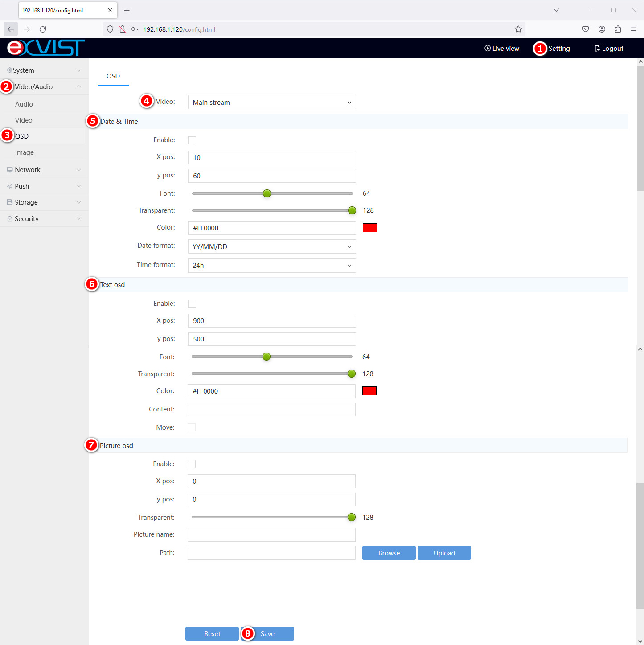The height and width of the screenshot is (645, 644).
Task: Open the Video submenu item
Action: tap(24, 120)
